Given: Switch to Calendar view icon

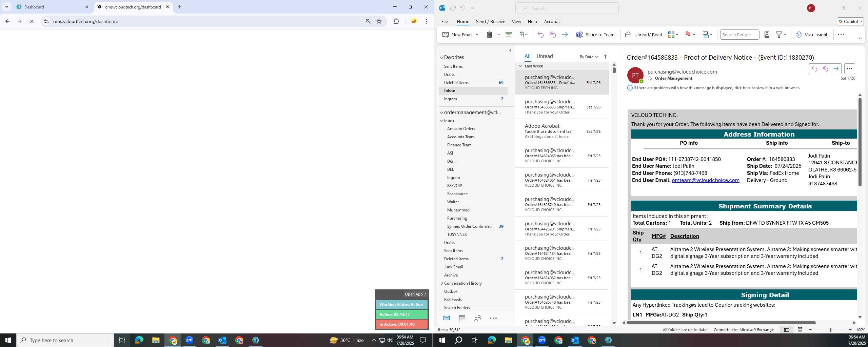Looking at the screenshot, I should (462, 318).
